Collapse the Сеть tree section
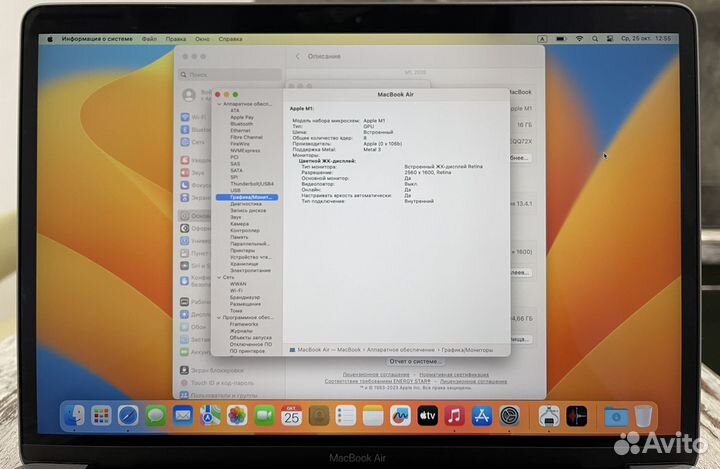Image resolution: width=720 pixels, height=469 pixels. pyautogui.click(x=219, y=277)
